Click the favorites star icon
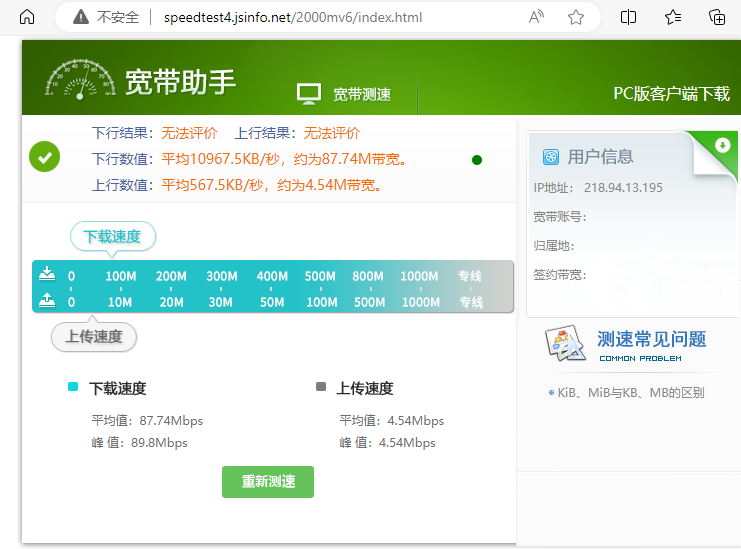 tap(576, 17)
